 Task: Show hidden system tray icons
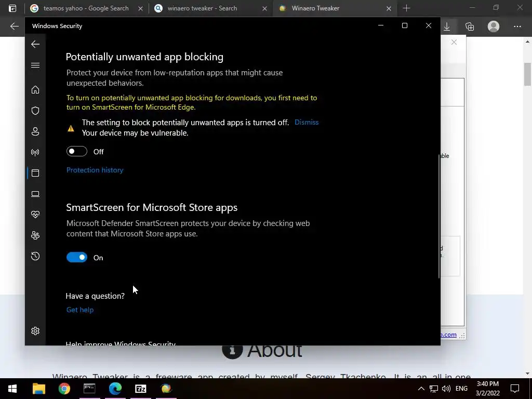point(421,389)
